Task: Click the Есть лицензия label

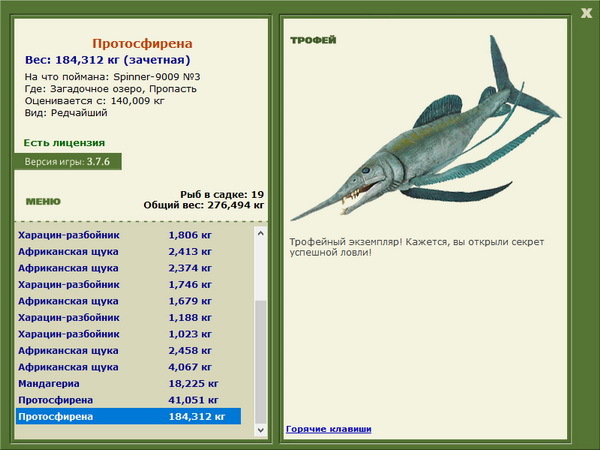Action: (x=64, y=143)
